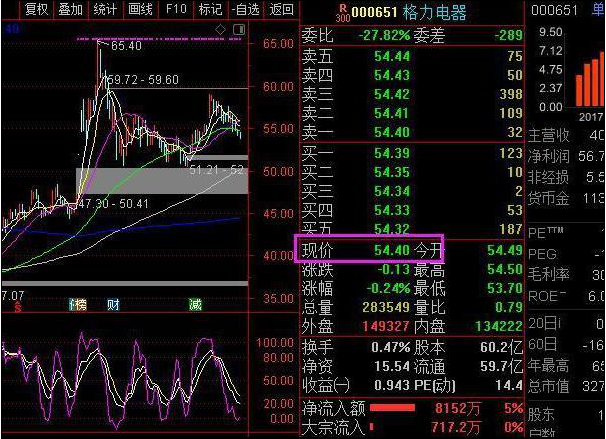
Task: Click 65.40 peak label on chart
Action: click(x=126, y=46)
